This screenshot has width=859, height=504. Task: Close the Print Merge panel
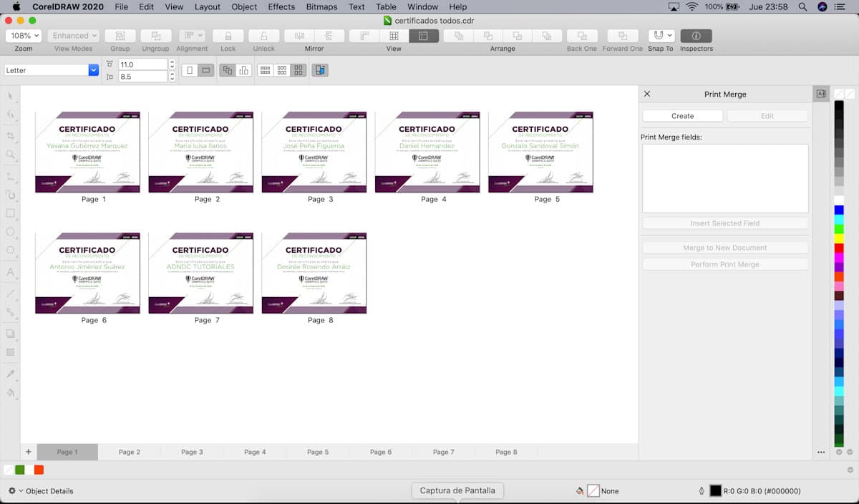647,94
